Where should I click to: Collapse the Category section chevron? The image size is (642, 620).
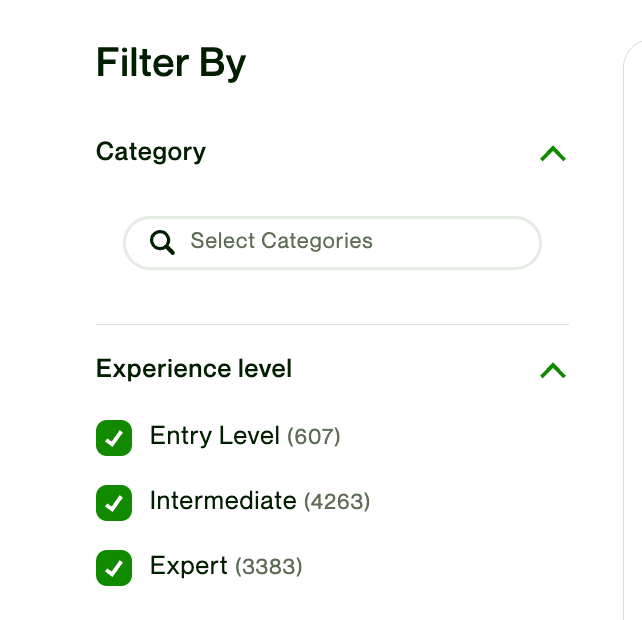pyautogui.click(x=552, y=153)
